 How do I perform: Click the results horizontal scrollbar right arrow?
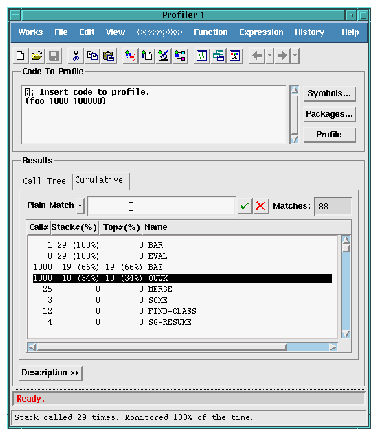pyautogui.click(x=333, y=347)
